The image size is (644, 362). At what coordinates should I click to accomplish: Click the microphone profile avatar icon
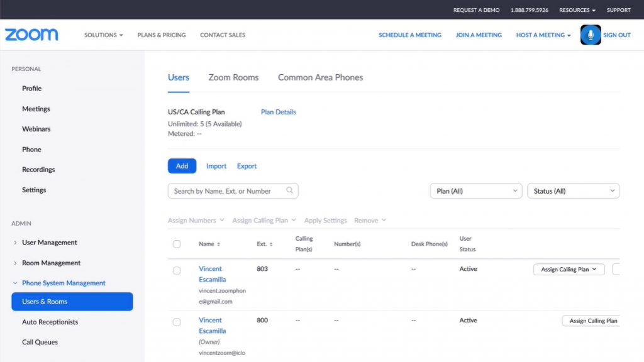(590, 35)
